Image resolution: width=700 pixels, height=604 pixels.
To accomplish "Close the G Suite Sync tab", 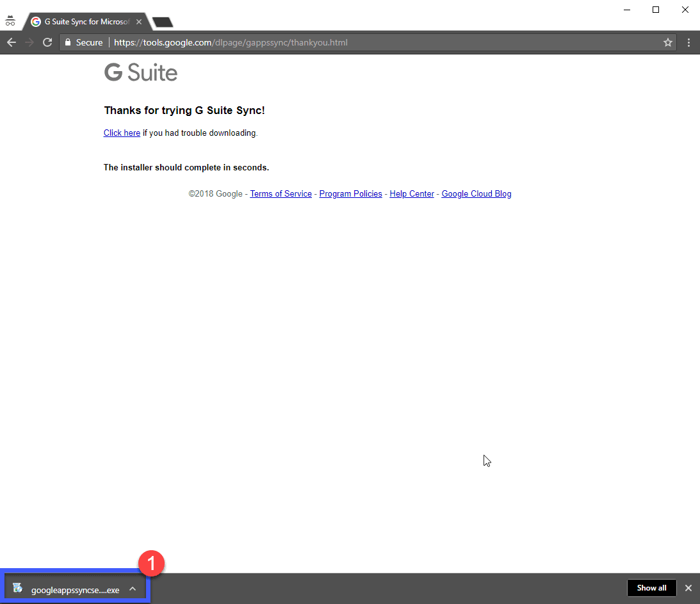I will pyautogui.click(x=139, y=22).
